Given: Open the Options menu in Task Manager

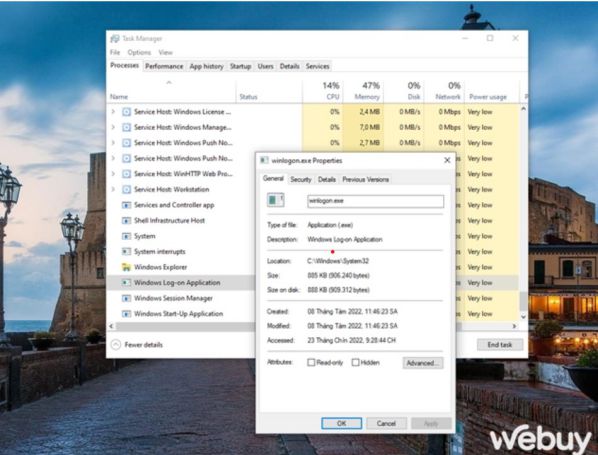Looking at the screenshot, I should point(139,52).
